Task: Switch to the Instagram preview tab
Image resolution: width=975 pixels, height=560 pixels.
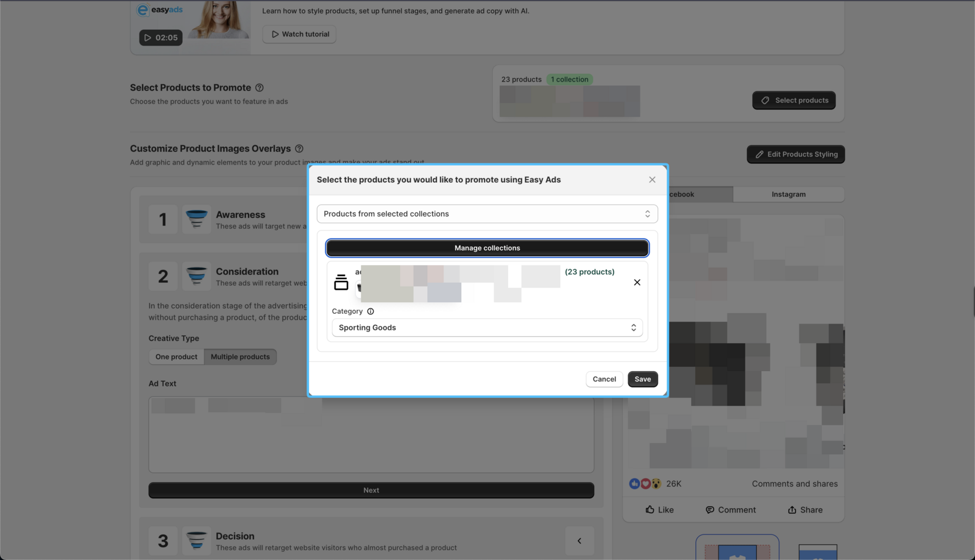Action: tap(788, 194)
